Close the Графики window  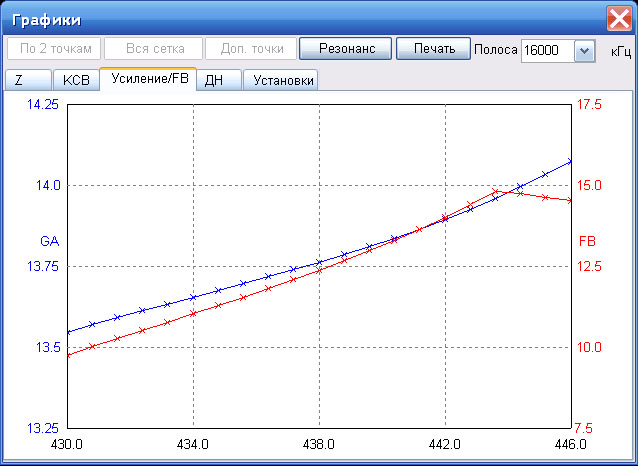(619, 19)
